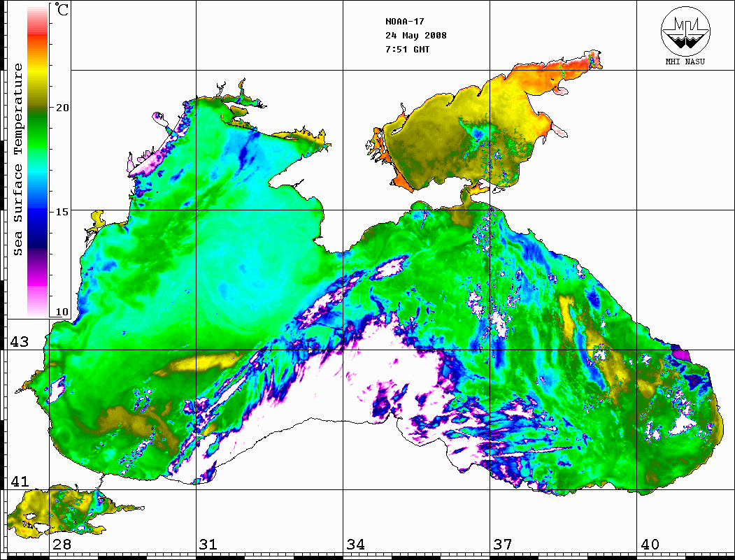Click the 20 tick label on color scale
735x560 pixels.
62,108
